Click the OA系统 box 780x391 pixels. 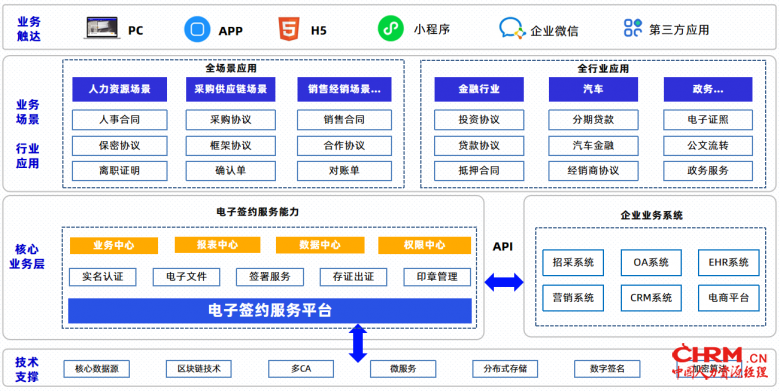pyautogui.click(x=651, y=262)
